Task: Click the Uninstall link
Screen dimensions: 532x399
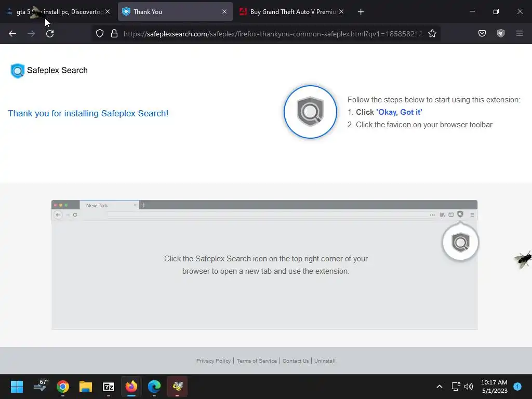Action: pyautogui.click(x=325, y=361)
